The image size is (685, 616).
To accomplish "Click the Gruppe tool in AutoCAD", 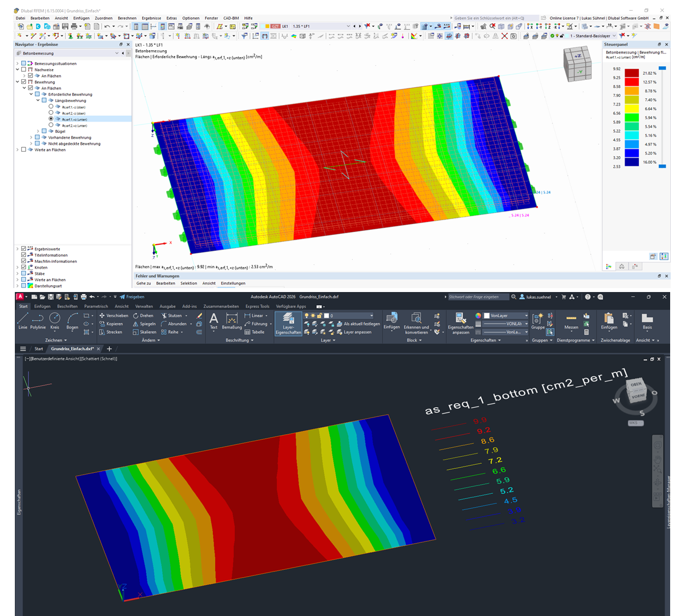I will pyautogui.click(x=538, y=321).
